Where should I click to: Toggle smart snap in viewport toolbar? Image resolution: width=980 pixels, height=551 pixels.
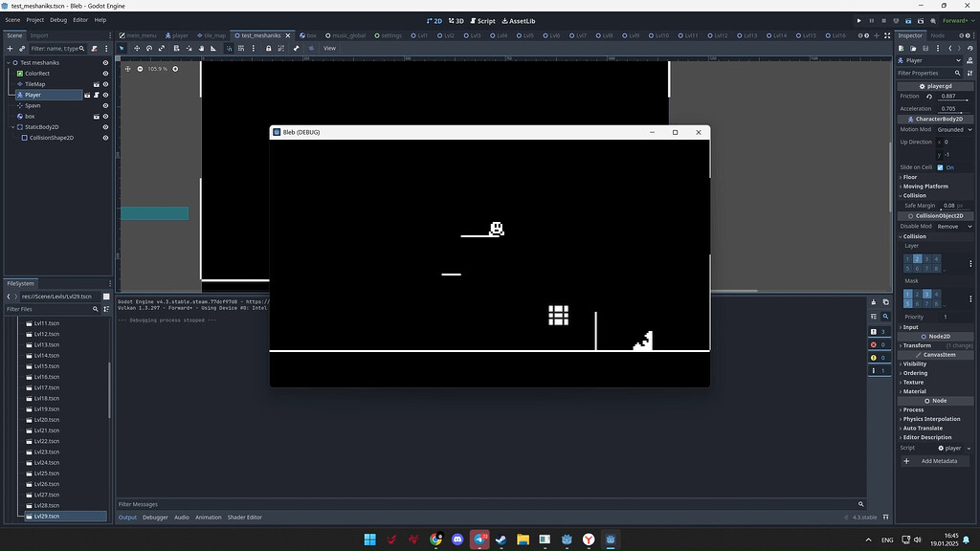(229, 48)
